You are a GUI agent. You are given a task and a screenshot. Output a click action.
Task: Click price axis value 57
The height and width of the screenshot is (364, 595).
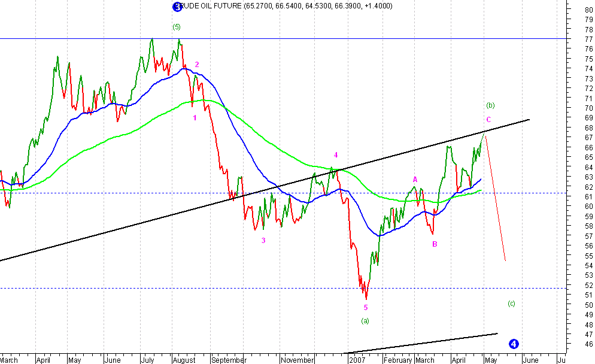coord(589,236)
